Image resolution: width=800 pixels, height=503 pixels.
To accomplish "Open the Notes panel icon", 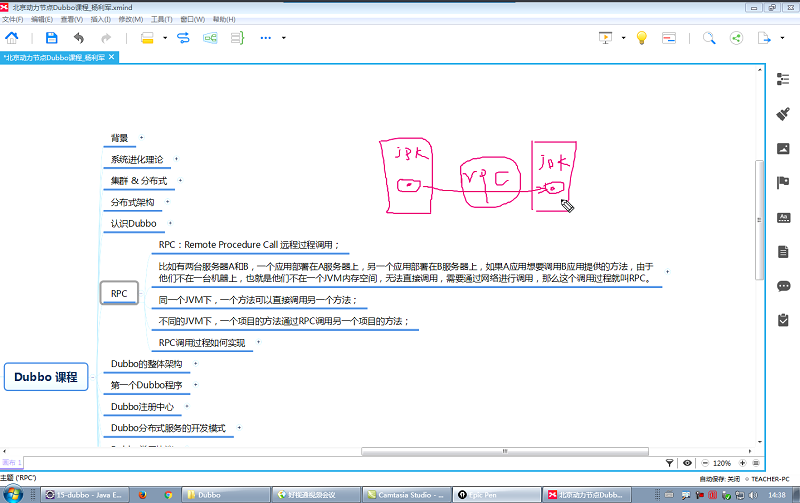I will (x=783, y=252).
